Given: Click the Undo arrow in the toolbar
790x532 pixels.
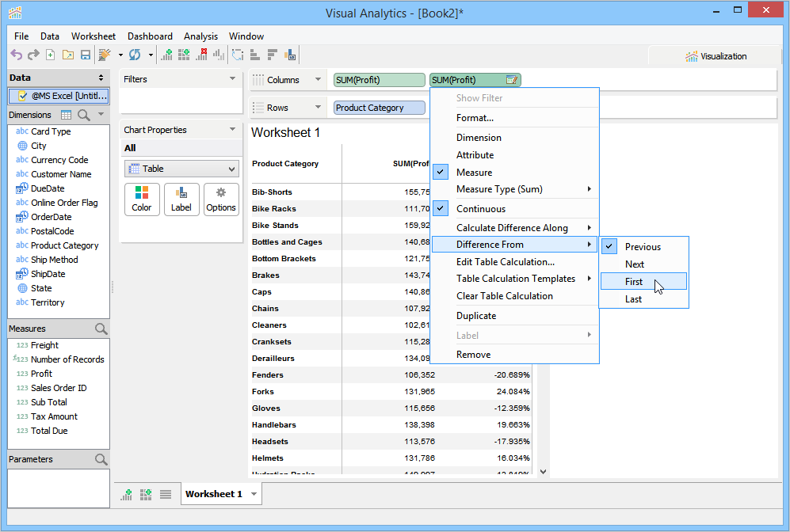Looking at the screenshot, I should 16,55.
